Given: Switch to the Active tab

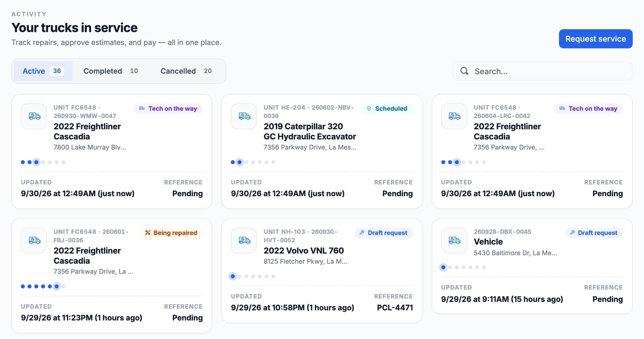Looking at the screenshot, I should coord(43,71).
